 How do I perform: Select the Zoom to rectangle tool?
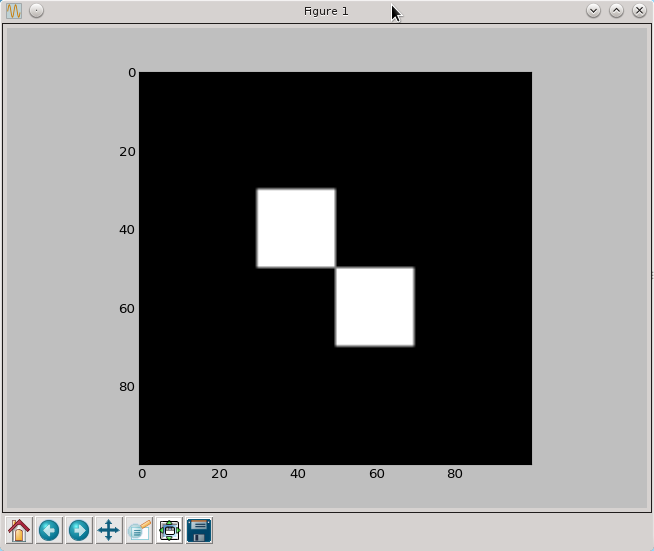(x=139, y=530)
